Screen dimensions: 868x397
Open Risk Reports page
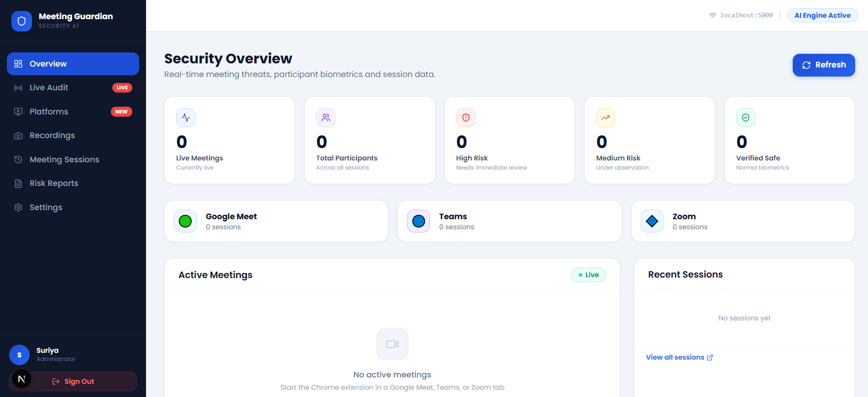click(x=73, y=183)
